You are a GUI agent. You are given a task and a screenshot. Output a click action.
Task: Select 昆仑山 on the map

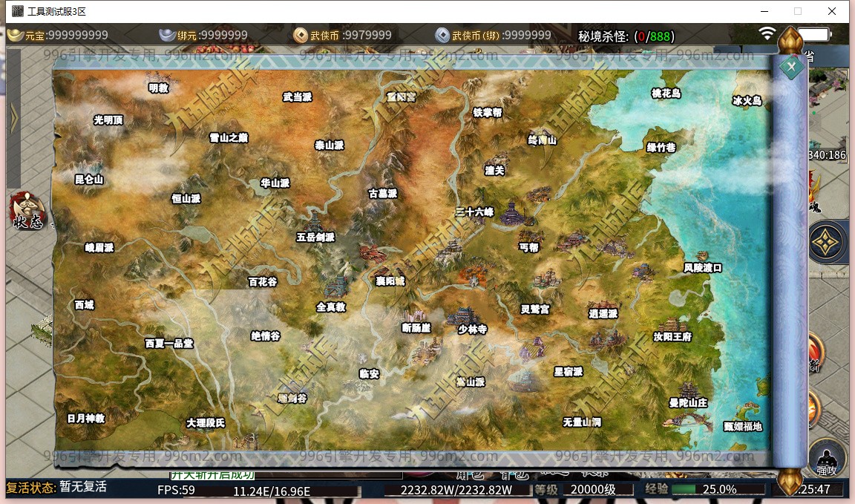click(x=89, y=179)
